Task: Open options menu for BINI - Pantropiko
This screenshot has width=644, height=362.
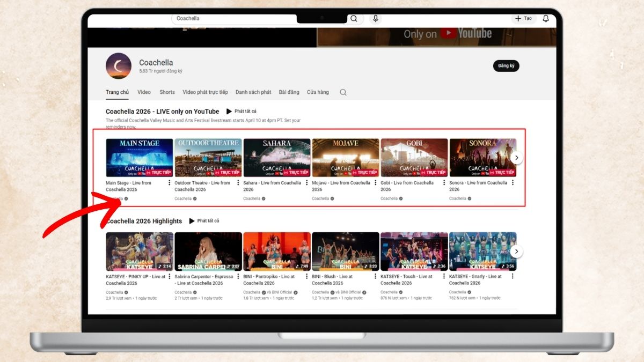Action: coord(307,276)
